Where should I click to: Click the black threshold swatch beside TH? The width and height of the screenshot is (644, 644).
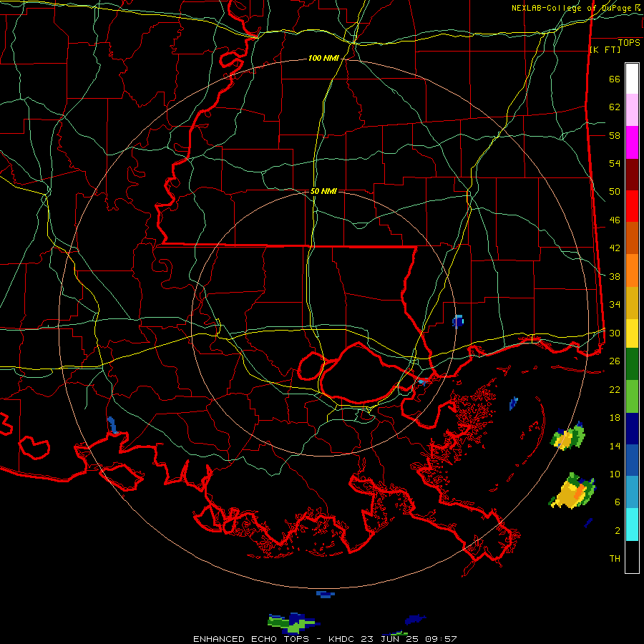coord(632,557)
